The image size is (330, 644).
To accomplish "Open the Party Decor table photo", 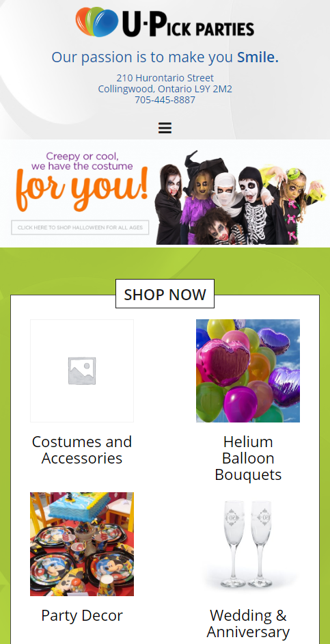I will point(82,544).
